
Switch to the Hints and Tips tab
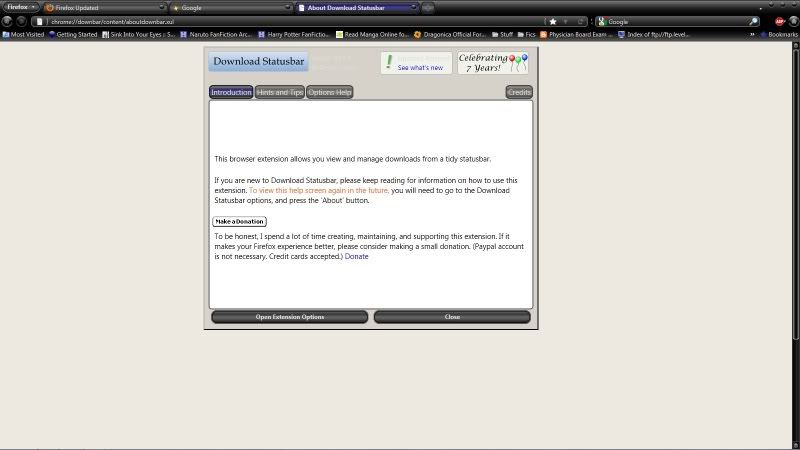pyautogui.click(x=280, y=92)
